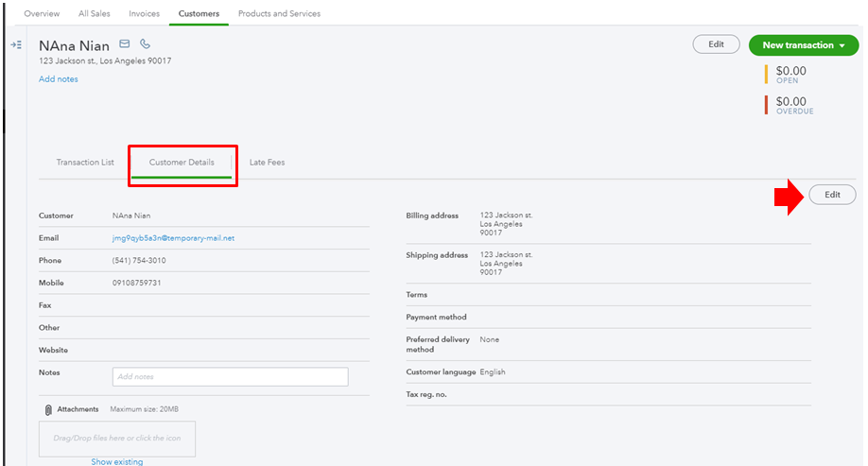868x466 pixels.
Task: Click the $0.00 Open balance amount
Action: (790, 70)
